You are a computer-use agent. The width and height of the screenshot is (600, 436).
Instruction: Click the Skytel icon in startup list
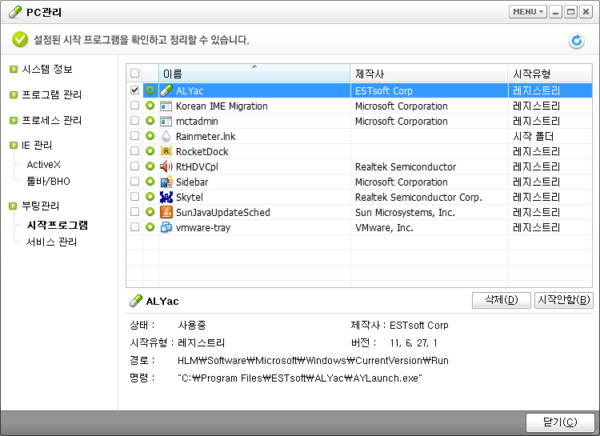pyautogui.click(x=166, y=197)
